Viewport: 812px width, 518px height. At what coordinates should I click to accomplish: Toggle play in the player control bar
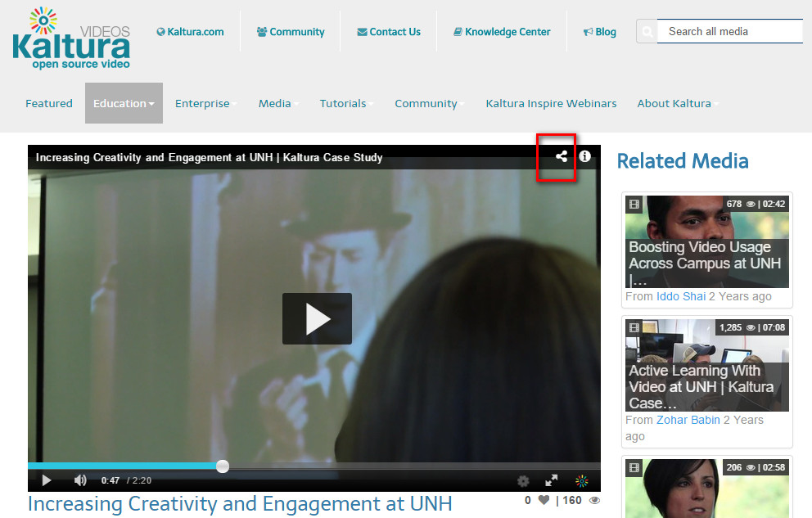point(47,481)
